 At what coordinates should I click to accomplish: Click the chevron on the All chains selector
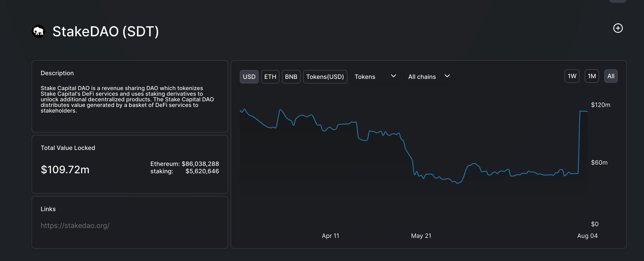pos(447,76)
